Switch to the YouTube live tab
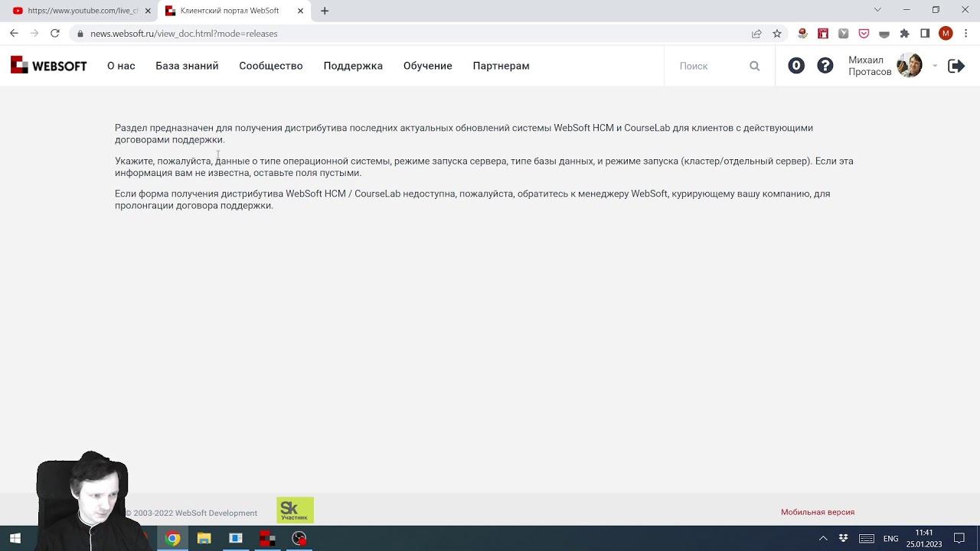This screenshot has height=551, width=980. click(x=82, y=11)
